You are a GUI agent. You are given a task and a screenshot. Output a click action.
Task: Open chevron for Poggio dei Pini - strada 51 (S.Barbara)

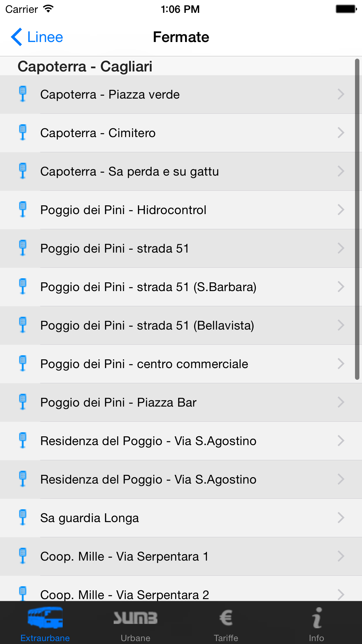[x=341, y=287]
